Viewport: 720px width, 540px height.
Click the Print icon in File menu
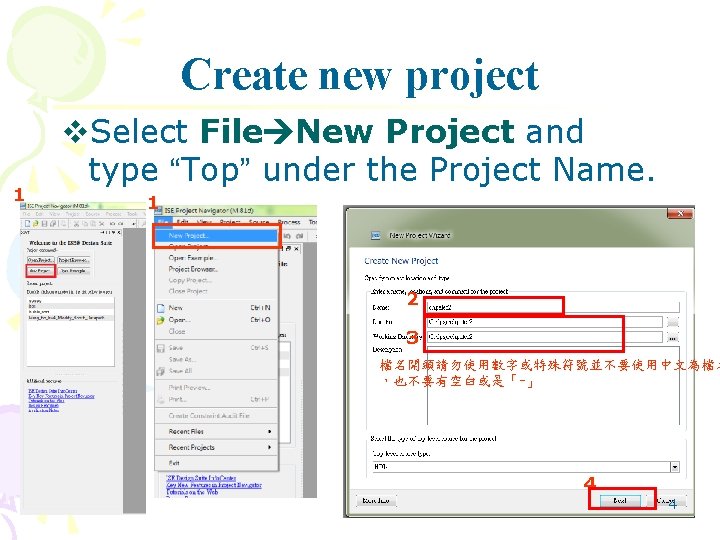point(160,399)
